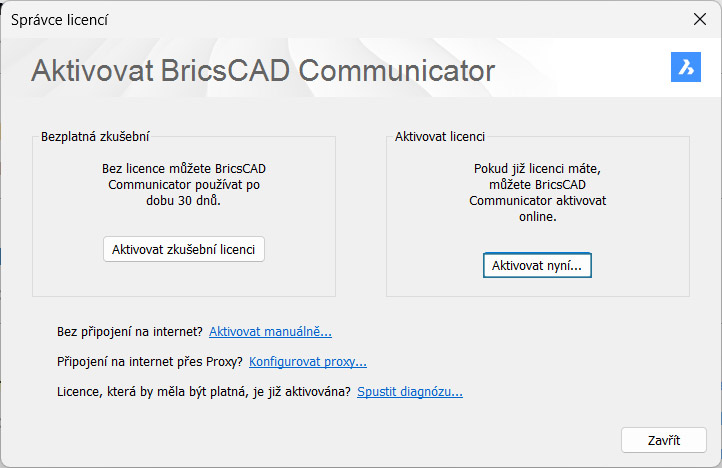Click the 'Připojení na internet přes Proxy?' text
This screenshot has width=722, height=468.
[151, 362]
